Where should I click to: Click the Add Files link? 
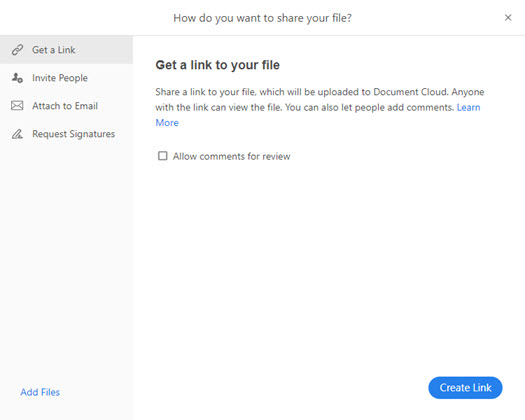tap(40, 392)
